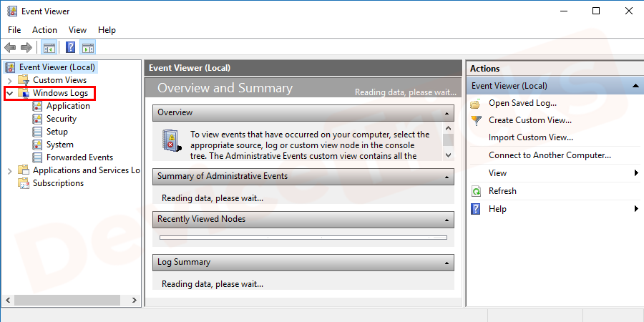This screenshot has width=644, height=322.
Task: Open the Action menu
Action: point(45,30)
